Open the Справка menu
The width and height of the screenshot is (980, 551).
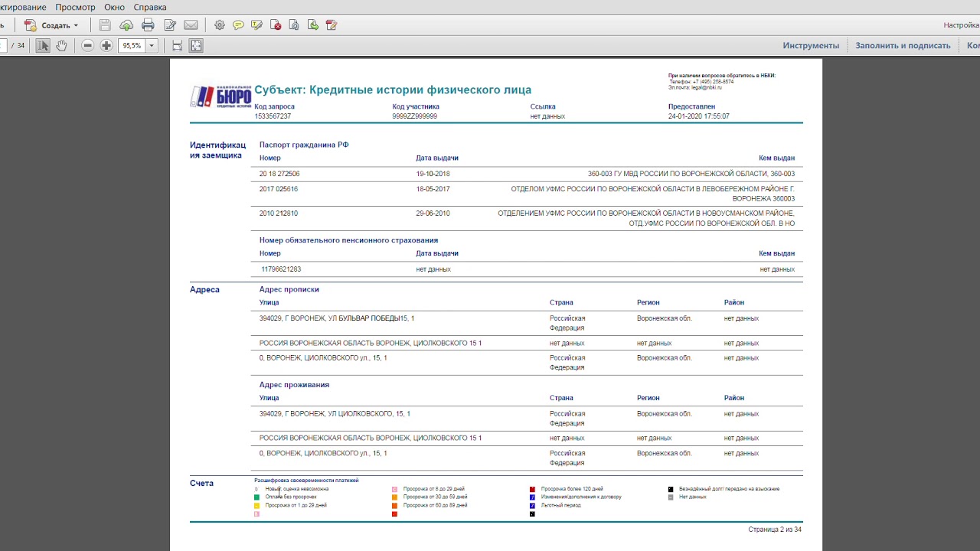tap(149, 7)
